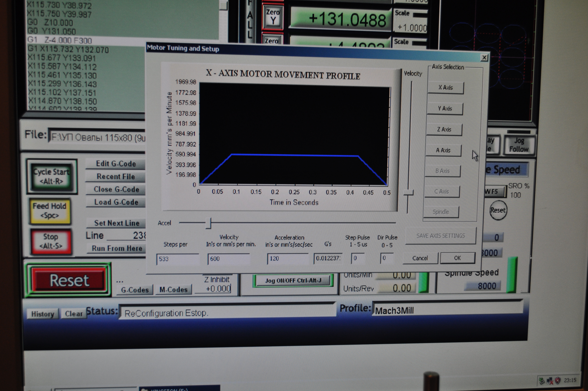Click the Zero Y button
The height and width of the screenshot is (391, 588).
[273, 17]
